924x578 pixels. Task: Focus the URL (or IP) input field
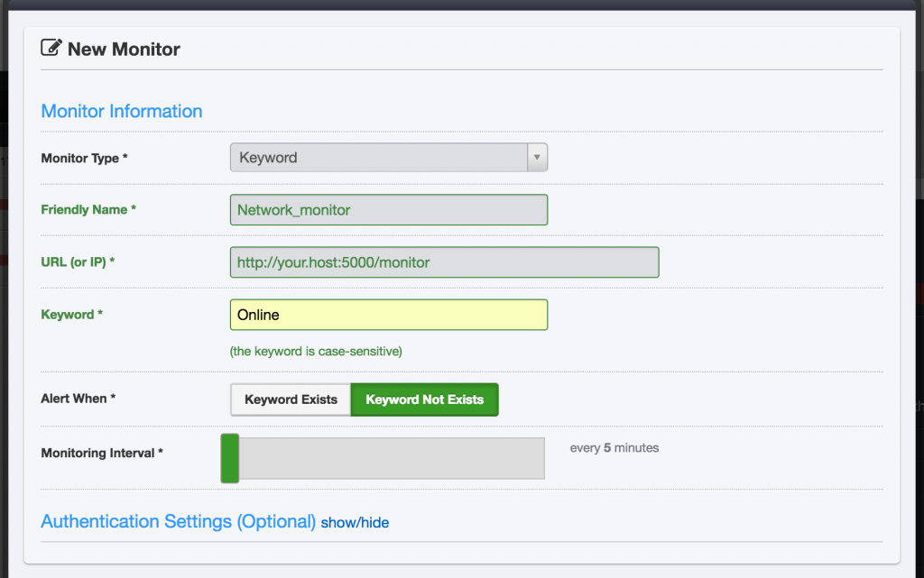(444, 262)
